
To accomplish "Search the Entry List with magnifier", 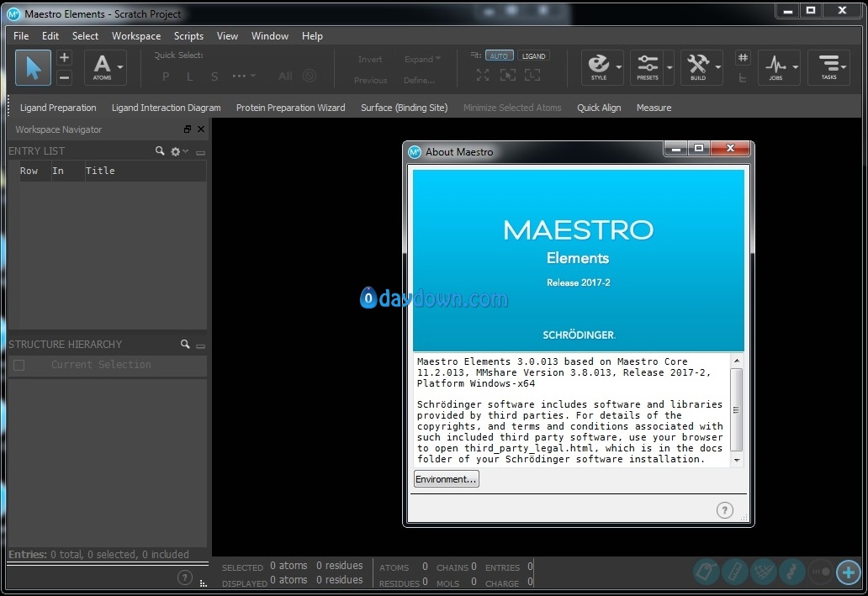I will click(x=160, y=150).
